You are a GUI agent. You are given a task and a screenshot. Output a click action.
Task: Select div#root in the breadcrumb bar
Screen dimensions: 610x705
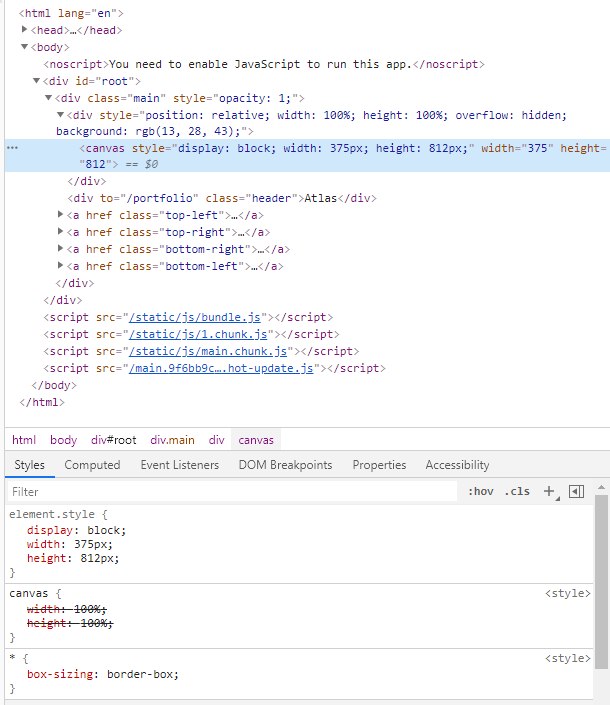pyautogui.click(x=113, y=440)
